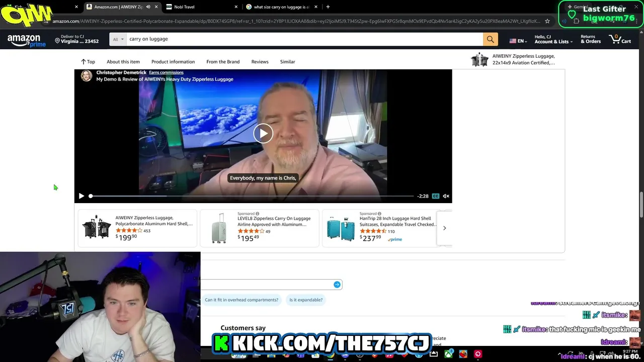The width and height of the screenshot is (644, 362).
Task: Close the Nobl Travel tab
Action: [236, 7]
